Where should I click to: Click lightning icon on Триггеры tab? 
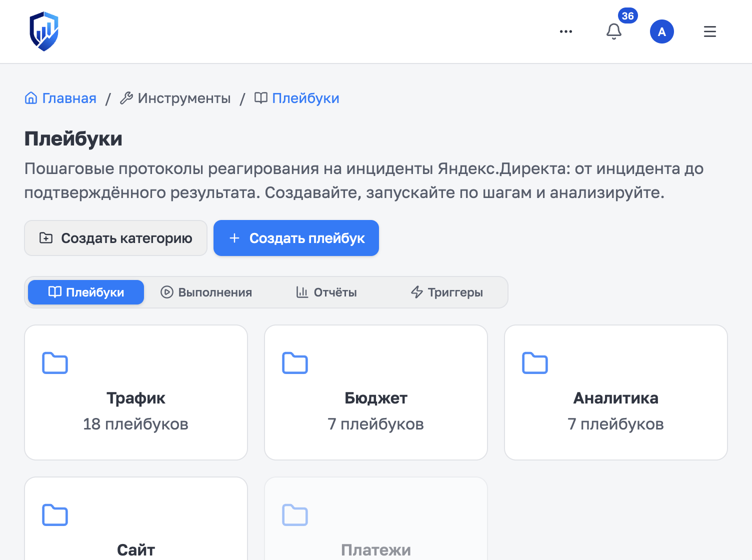(417, 292)
